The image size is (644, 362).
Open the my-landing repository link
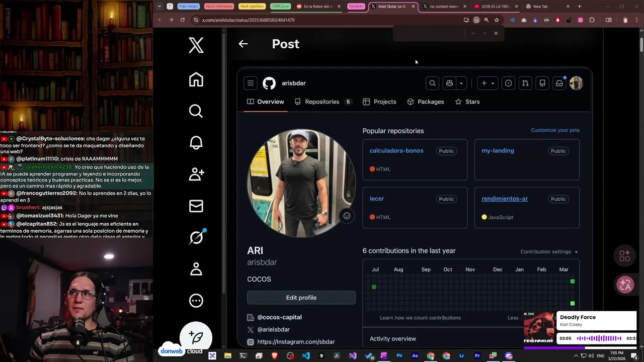(x=498, y=150)
